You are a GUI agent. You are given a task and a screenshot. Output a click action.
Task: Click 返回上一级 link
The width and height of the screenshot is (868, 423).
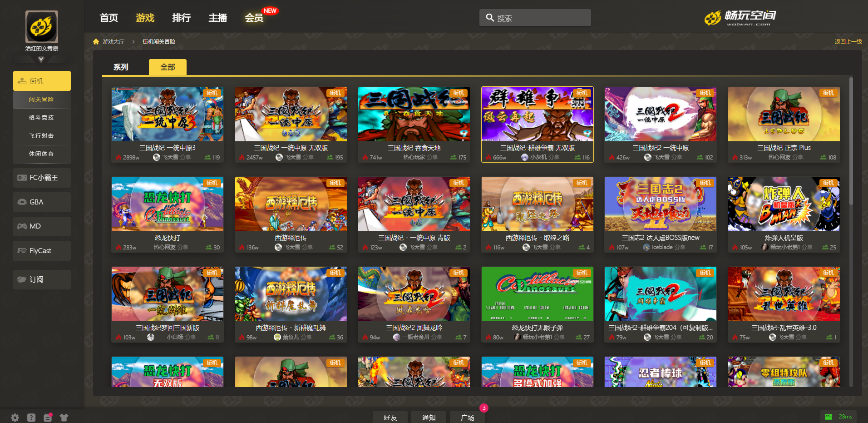pos(848,41)
